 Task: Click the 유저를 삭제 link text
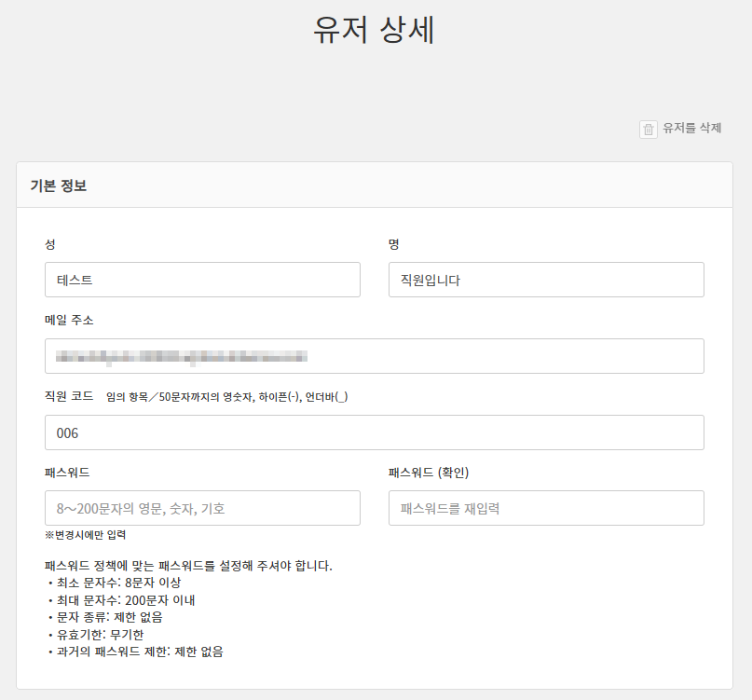[x=691, y=129]
